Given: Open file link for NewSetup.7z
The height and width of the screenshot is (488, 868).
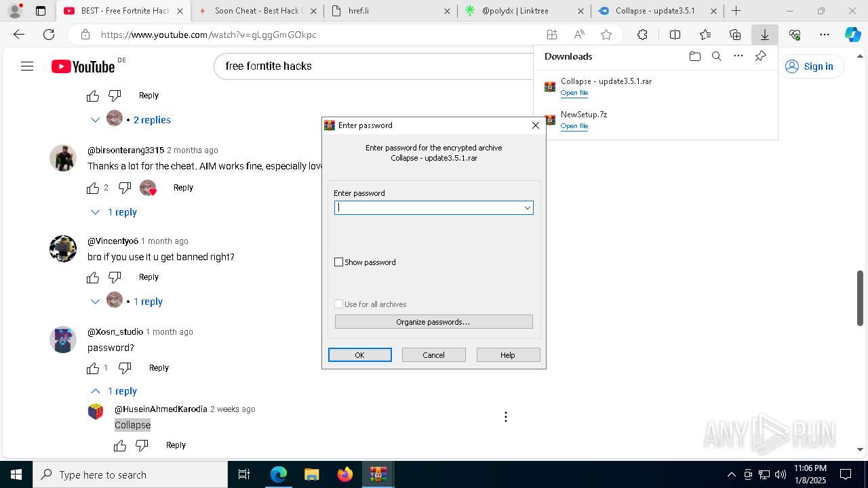Looking at the screenshot, I should click(574, 126).
